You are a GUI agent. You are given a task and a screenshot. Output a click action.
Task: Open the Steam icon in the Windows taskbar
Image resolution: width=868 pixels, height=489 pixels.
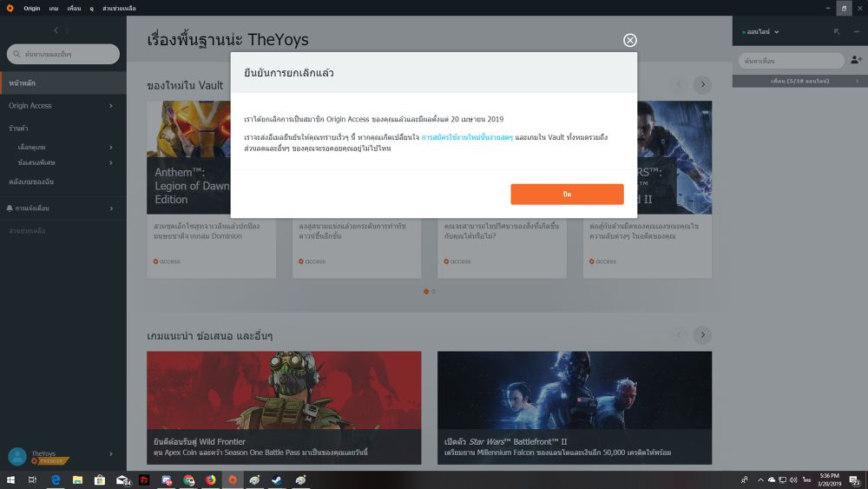pyautogui.click(x=277, y=479)
